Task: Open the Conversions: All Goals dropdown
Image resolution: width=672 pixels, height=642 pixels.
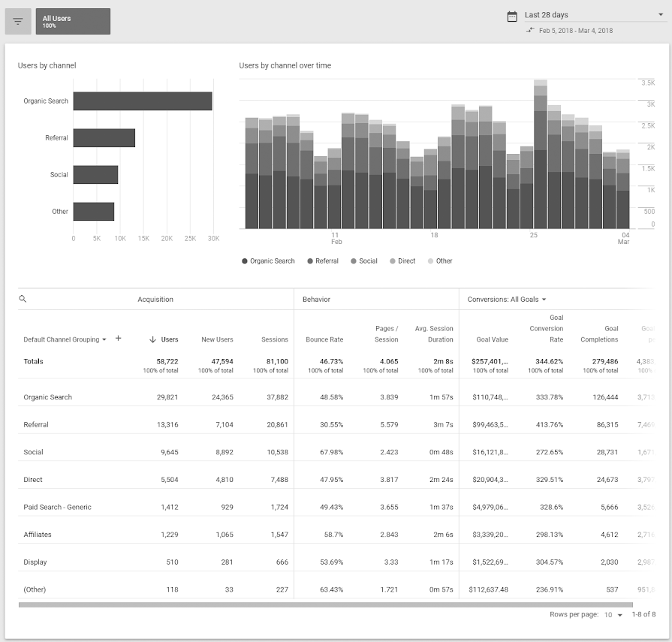Action: 507,300
